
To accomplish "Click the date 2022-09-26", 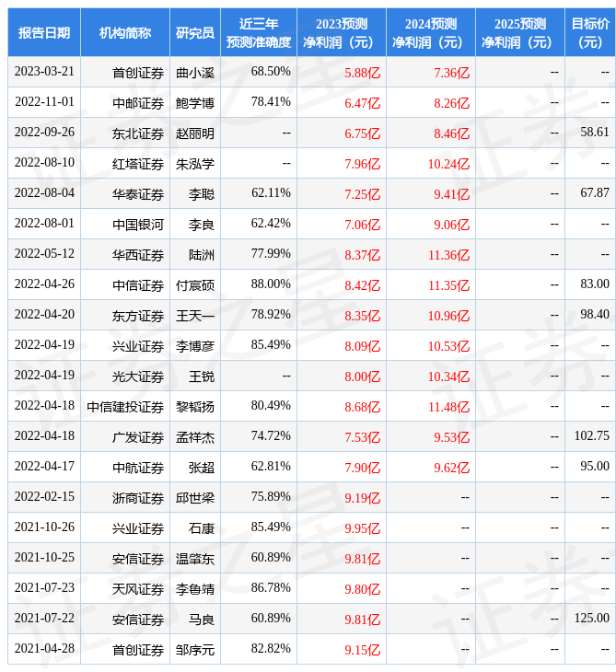I will pyautogui.click(x=44, y=133).
